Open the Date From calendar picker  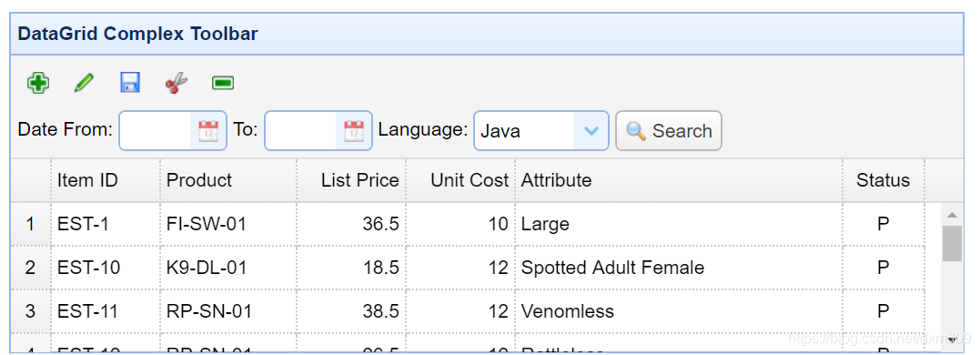(208, 131)
